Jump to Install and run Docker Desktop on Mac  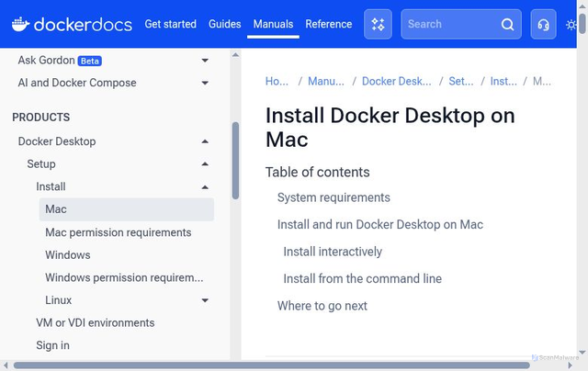[x=380, y=224]
